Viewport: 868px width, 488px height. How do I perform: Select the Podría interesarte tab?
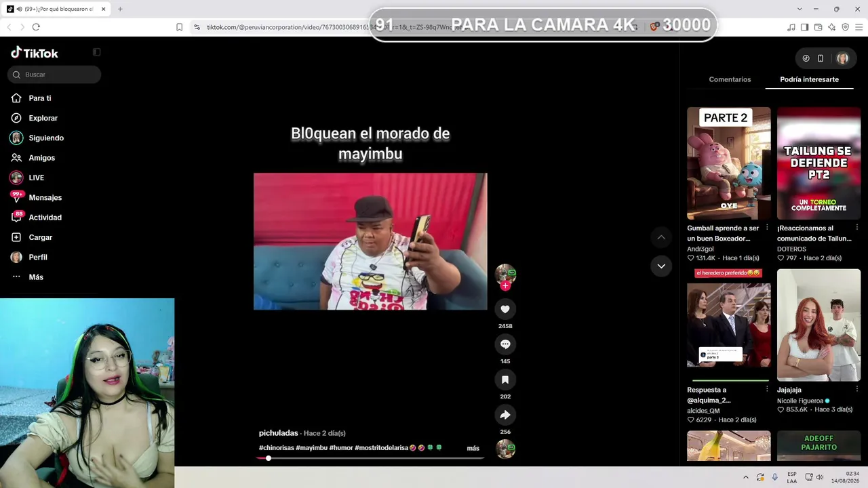(x=809, y=79)
